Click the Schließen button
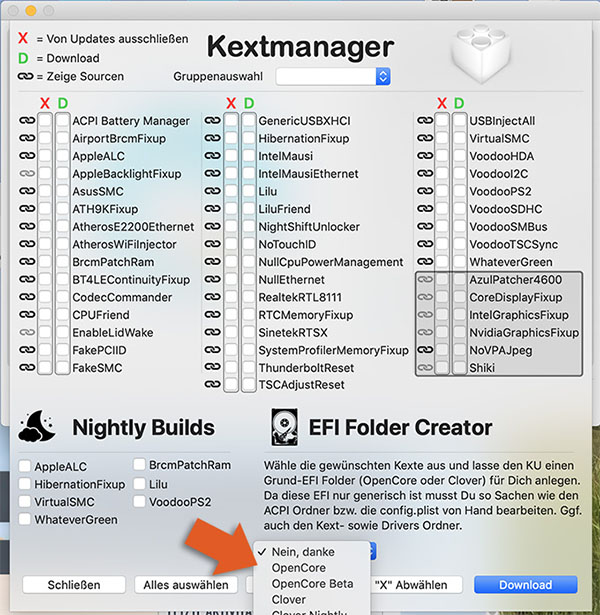The height and width of the screenshot is (615, 600). tap(74, 585)
